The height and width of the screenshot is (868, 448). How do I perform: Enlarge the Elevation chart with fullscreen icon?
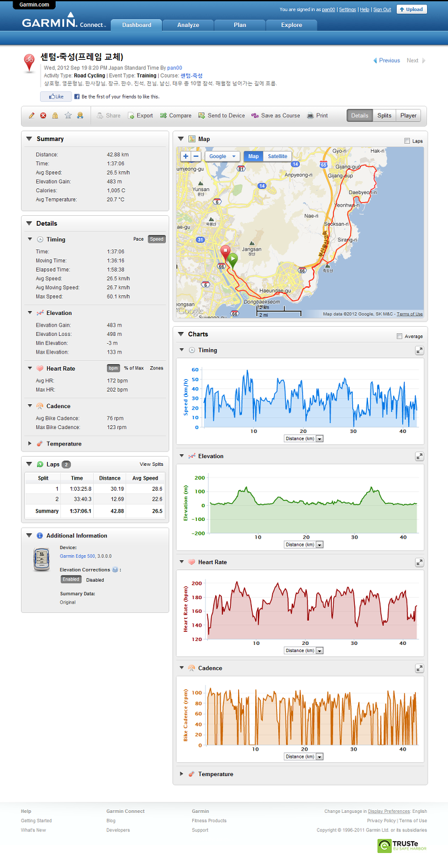(x=419, y=456)
